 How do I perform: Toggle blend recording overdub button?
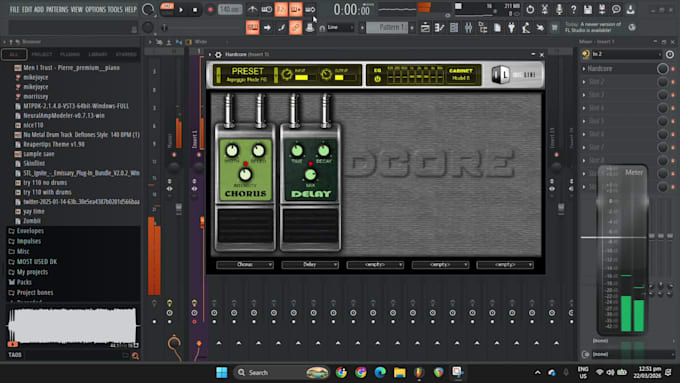[296, 9]
